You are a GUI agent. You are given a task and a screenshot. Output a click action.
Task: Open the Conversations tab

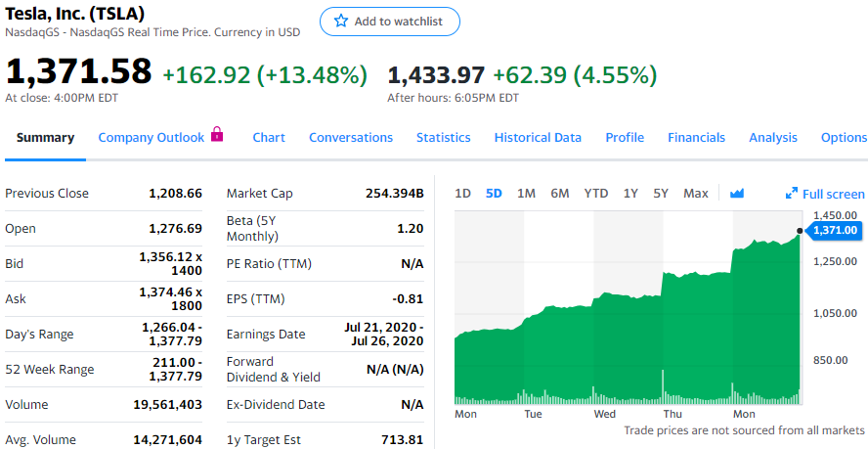click(x=351, y=138)
